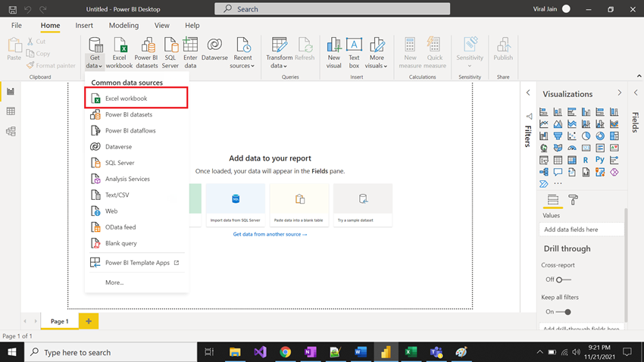Select the Clustered column chart visual
This screenshot has width=644, height=362.
586,112
